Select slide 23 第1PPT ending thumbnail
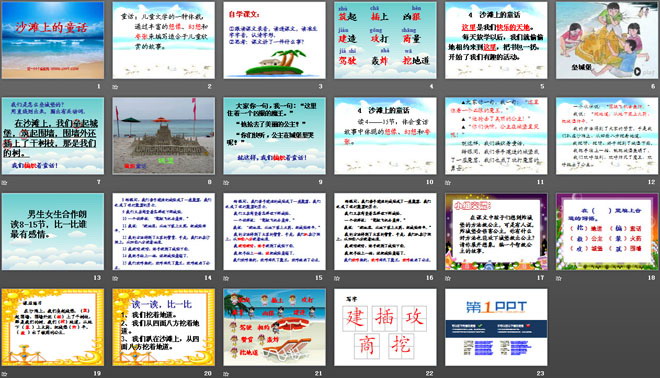This screenshot has width=660, height=378. pos(496,327)
